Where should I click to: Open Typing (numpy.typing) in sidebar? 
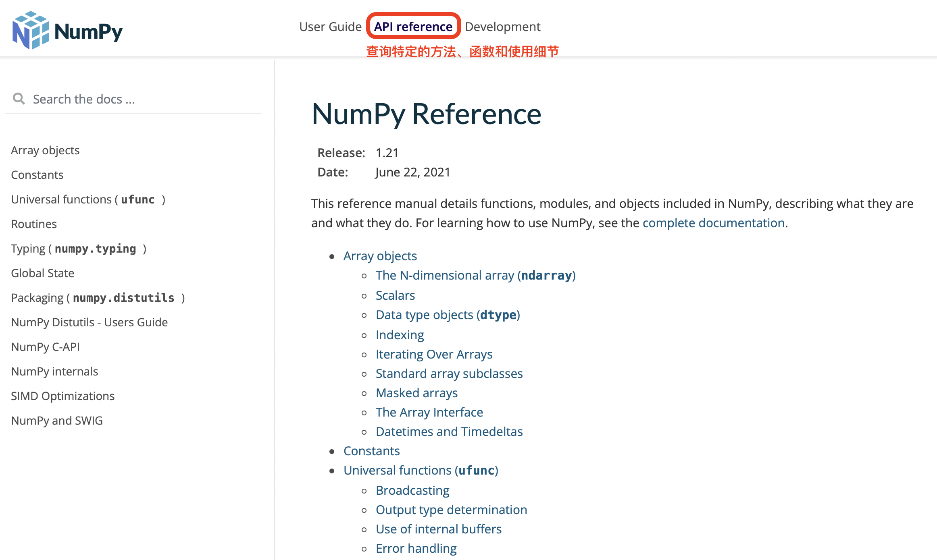pyautogui.click(x=79, y=249)
